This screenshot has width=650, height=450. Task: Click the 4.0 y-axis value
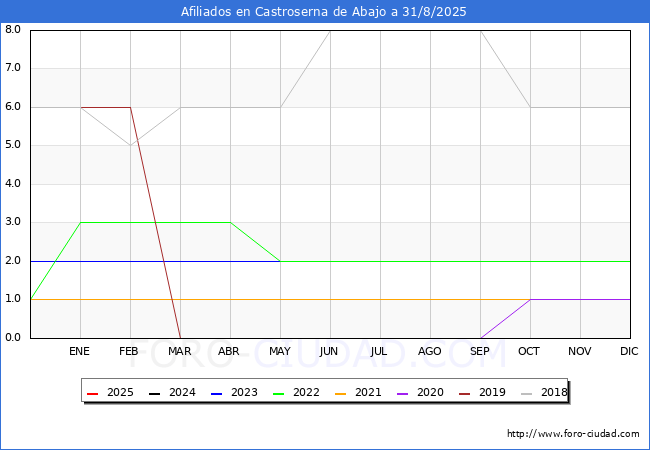(x=13, y=183)
